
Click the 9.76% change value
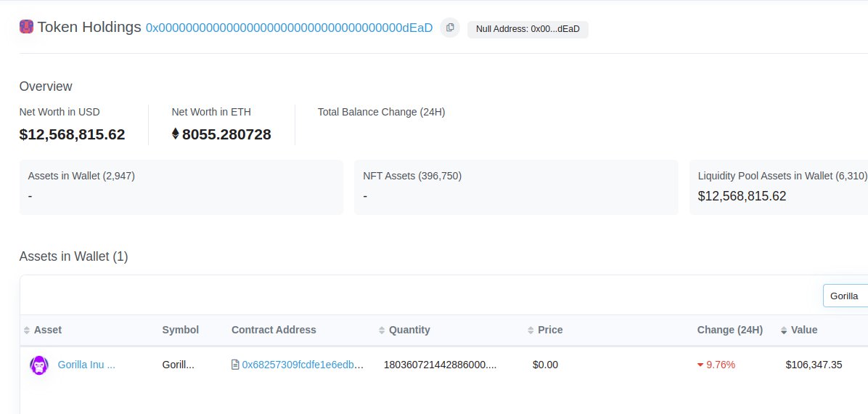pos(721,365)
